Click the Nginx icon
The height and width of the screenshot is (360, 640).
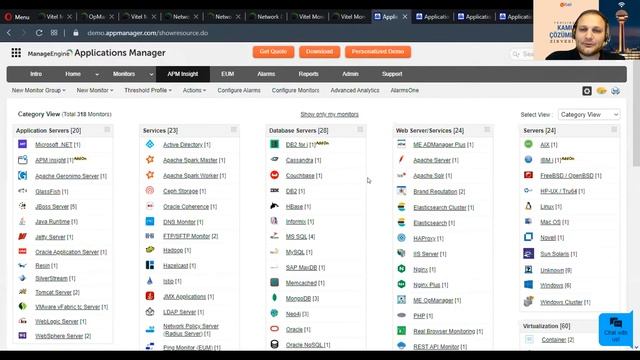pos(401,269)
